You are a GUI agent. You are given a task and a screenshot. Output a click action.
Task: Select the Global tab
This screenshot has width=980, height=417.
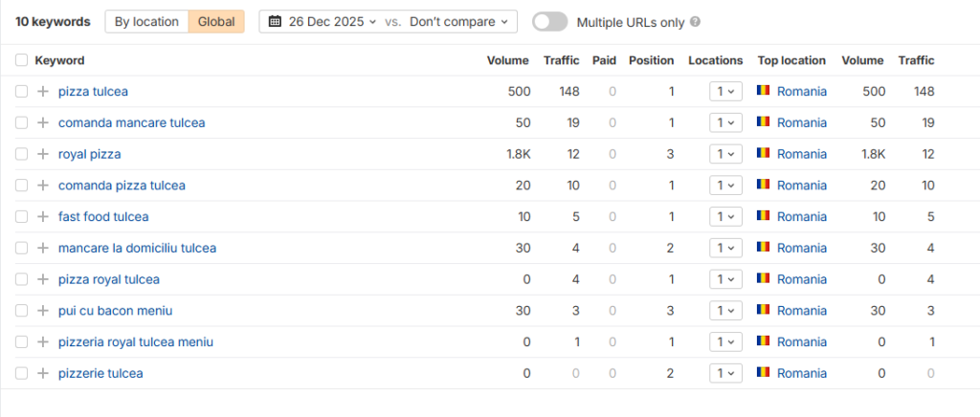[215, 22]
